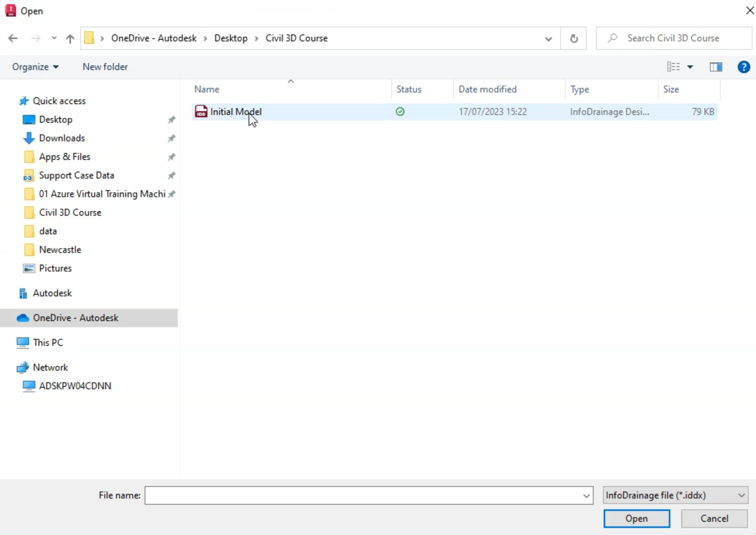Select This PC
Screen dimensions: 756x535
pyautogui.click(x=48, y=342)
